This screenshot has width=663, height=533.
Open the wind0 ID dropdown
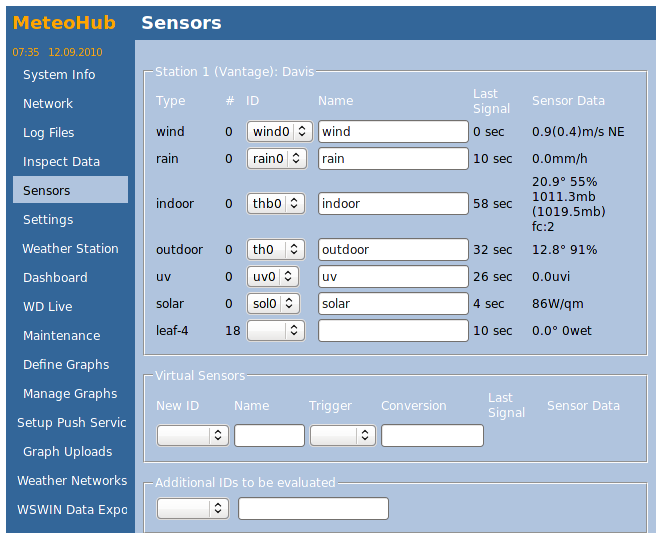(x=280, y=132)
